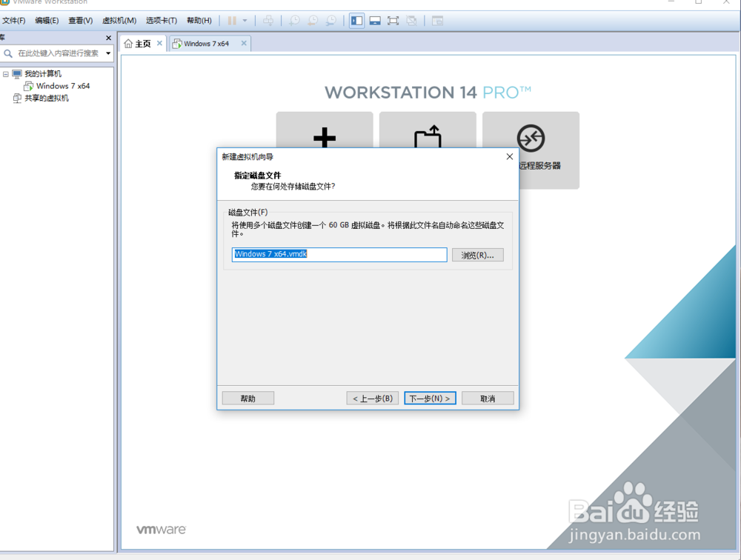Image resolution: width=741 pixels, height=560 pixels.
Task: Open the library search filter dropdown arrow
Action: click(108, 53)
